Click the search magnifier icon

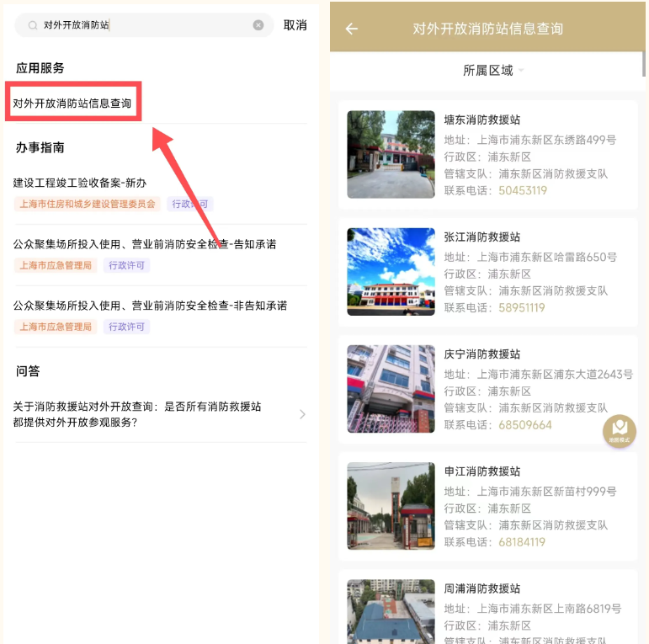pyautogui.click(x=32, y=25)
